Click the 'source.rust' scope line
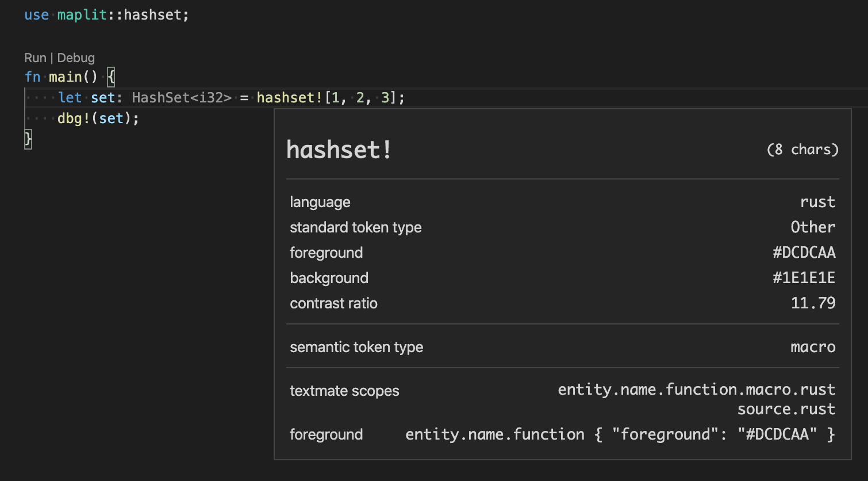 click(x=786, y=409)
